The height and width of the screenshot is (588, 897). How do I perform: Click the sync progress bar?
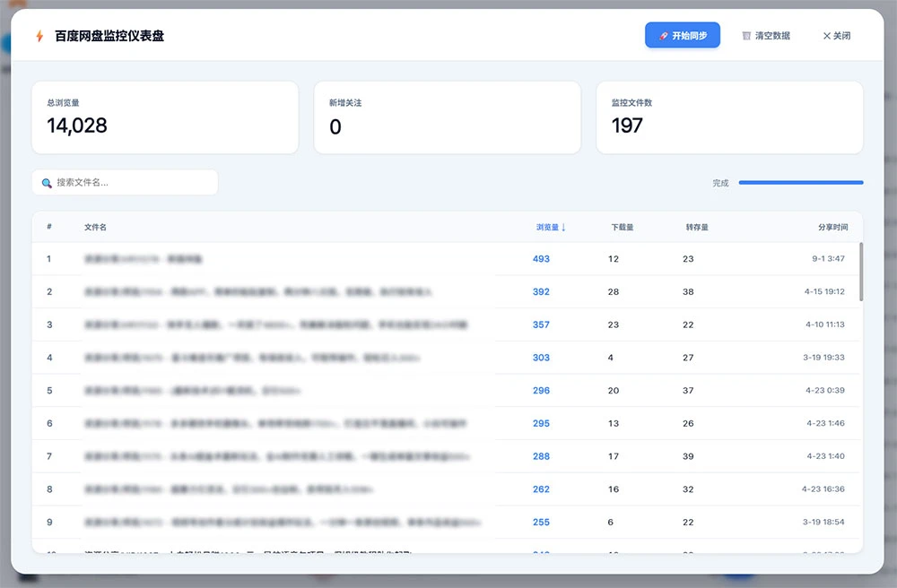click(800, 183)
